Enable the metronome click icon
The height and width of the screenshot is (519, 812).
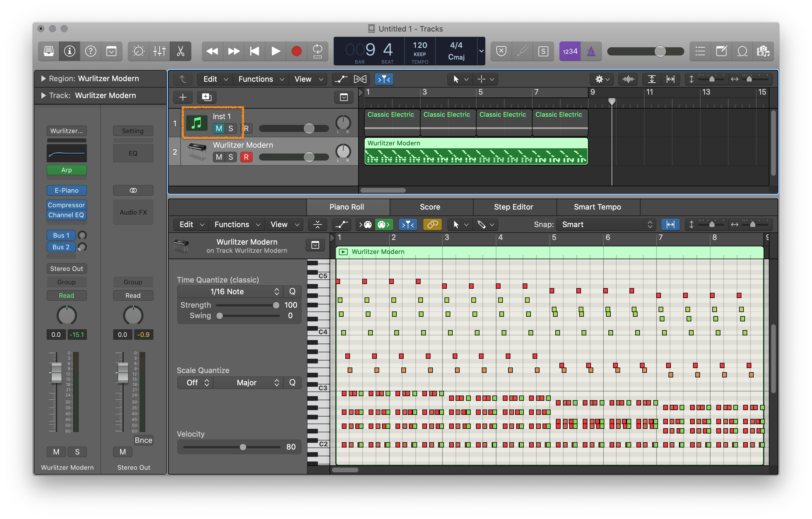coord(591,51)
